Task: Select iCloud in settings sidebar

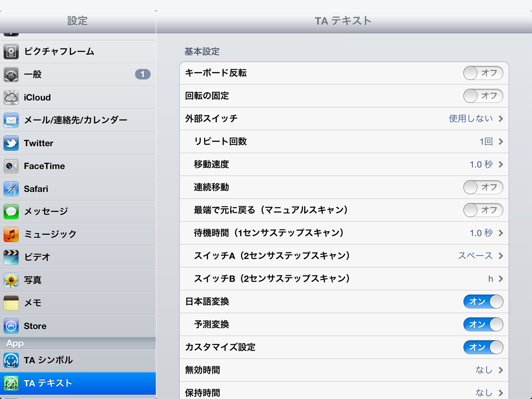Action: tap(78, 97)
